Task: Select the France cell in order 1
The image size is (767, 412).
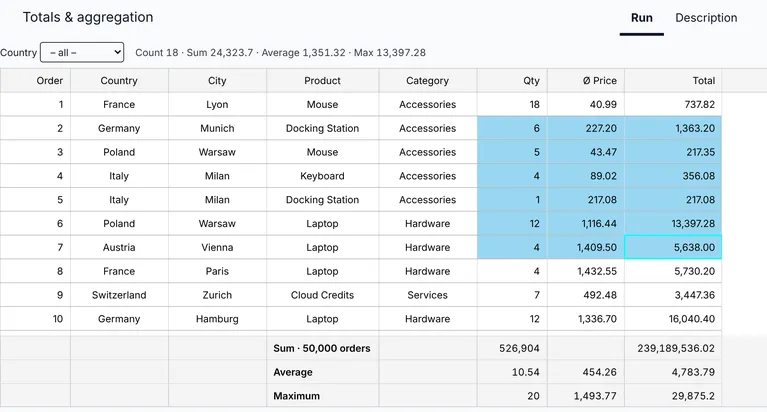Action: point(119,104)
